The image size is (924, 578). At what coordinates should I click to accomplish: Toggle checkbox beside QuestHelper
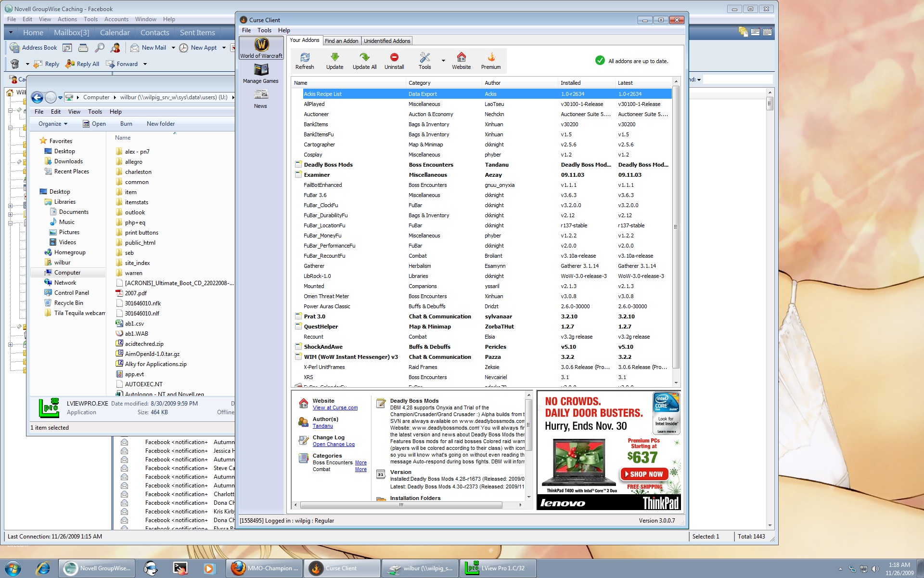click(x=298, y=327)
